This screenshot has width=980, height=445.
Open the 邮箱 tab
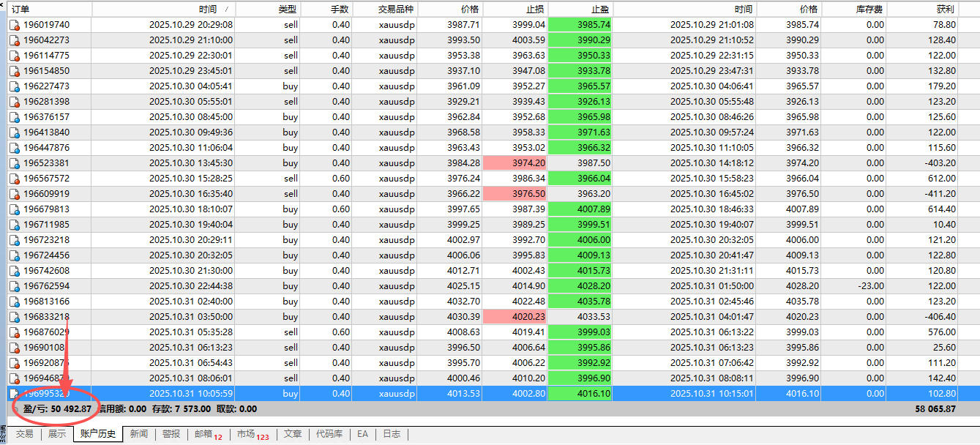point(208,434)
